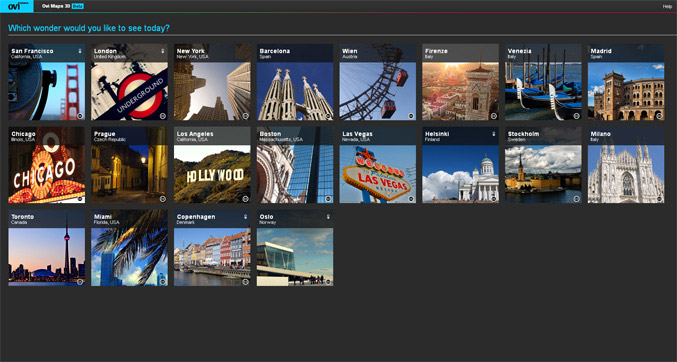
Task: Select the Los Angeles Hollywood sign thumbnail
Action: 212,165
